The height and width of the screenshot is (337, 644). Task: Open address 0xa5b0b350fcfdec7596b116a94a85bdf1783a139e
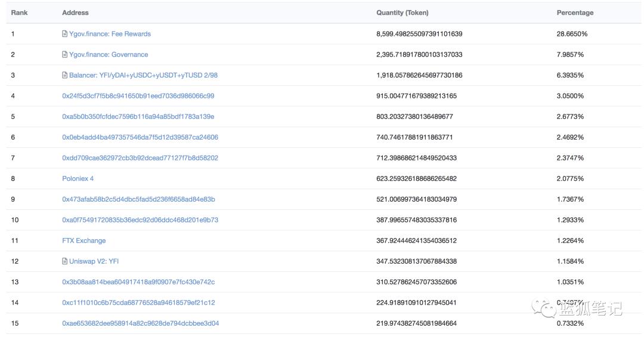pyautogui.click(x=138, y=117)
